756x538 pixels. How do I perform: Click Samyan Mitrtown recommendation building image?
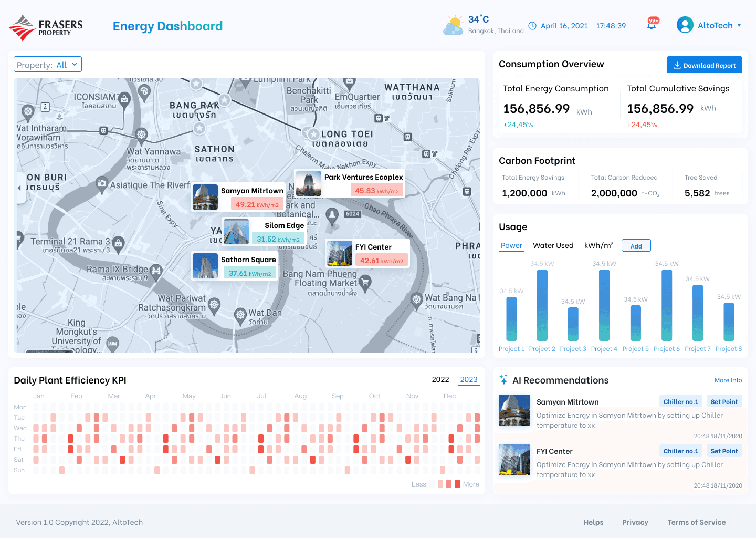[514, 410]
